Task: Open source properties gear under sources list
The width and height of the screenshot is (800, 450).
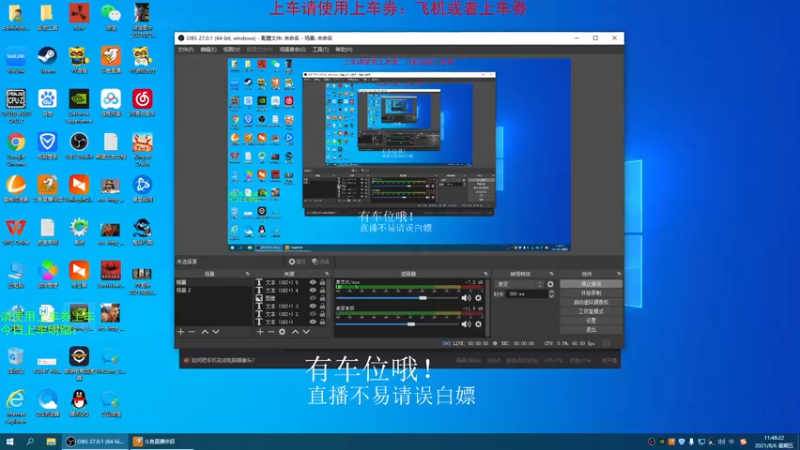Action: 282,332
